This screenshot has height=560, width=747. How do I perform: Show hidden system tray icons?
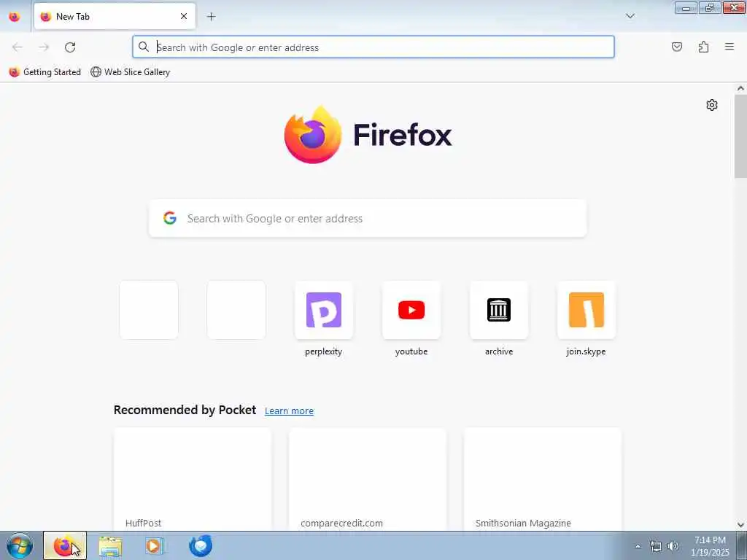[638, 546]
